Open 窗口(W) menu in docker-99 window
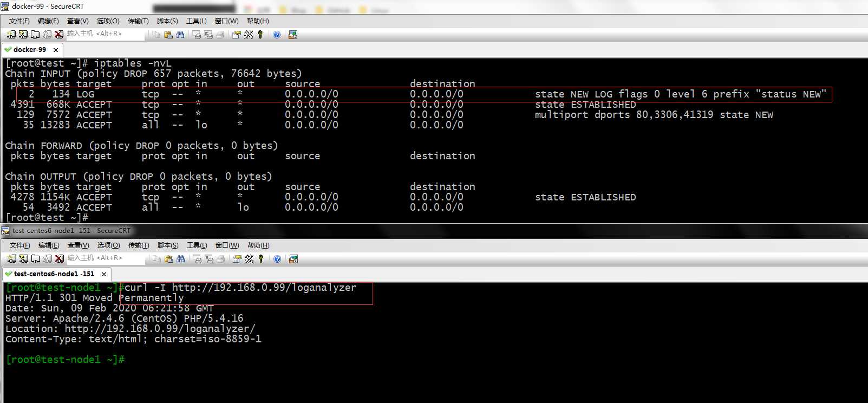The height and width of the screenshot is (403, 868). [226, 21]
